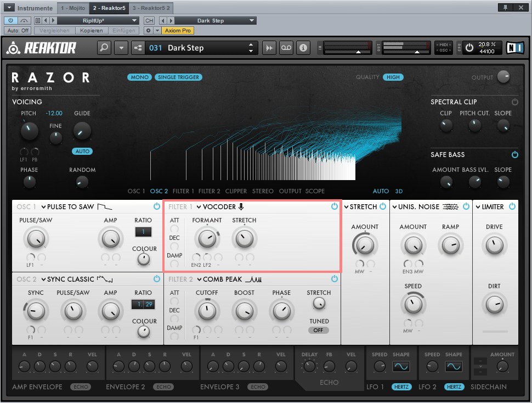Click the Pulse to Saw waveform icon
This screenshot has height=403, width=532.
(105, 206)
